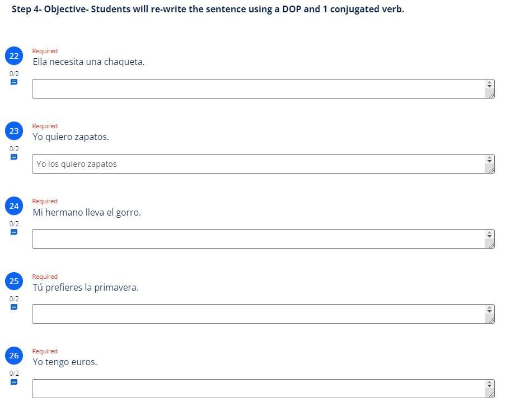Click scroll stepper in question 23 answer box
The image size is (520, 420).
click(489, 159)
